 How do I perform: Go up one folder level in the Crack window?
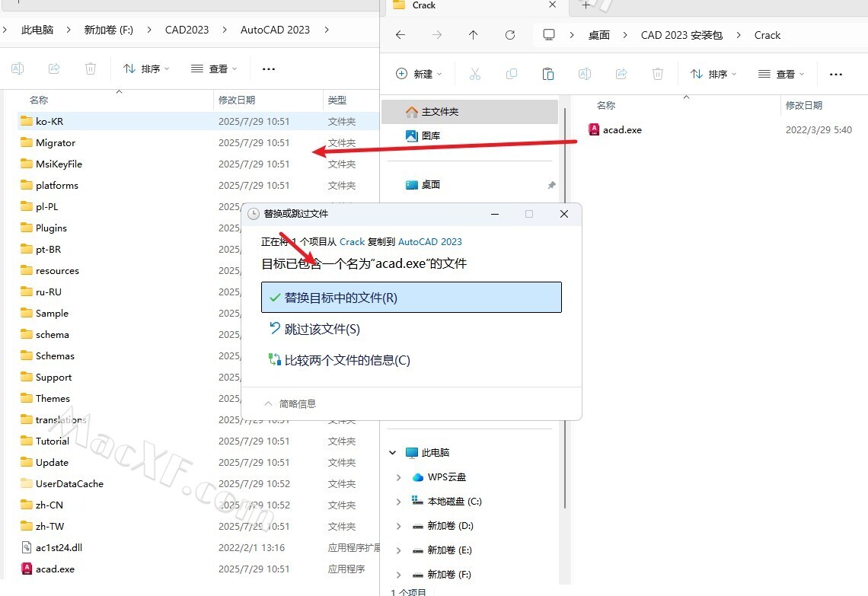click(x=474, y=35)
